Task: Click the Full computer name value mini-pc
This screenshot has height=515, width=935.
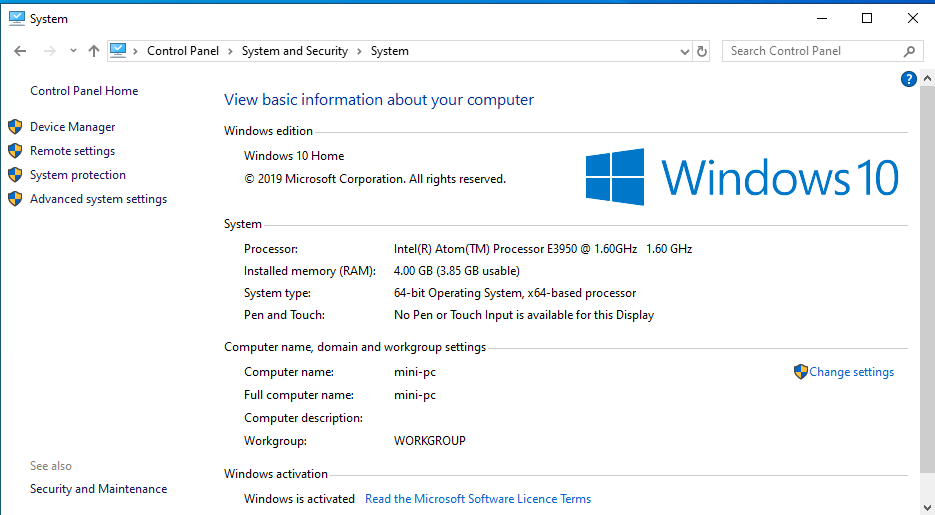Action: (x=415, y=395)
